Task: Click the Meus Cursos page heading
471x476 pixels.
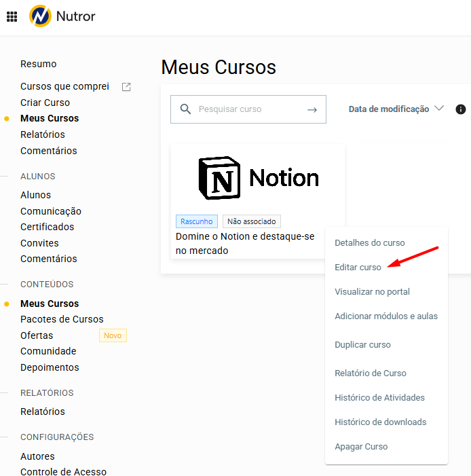Action: [x=219, y=67]
